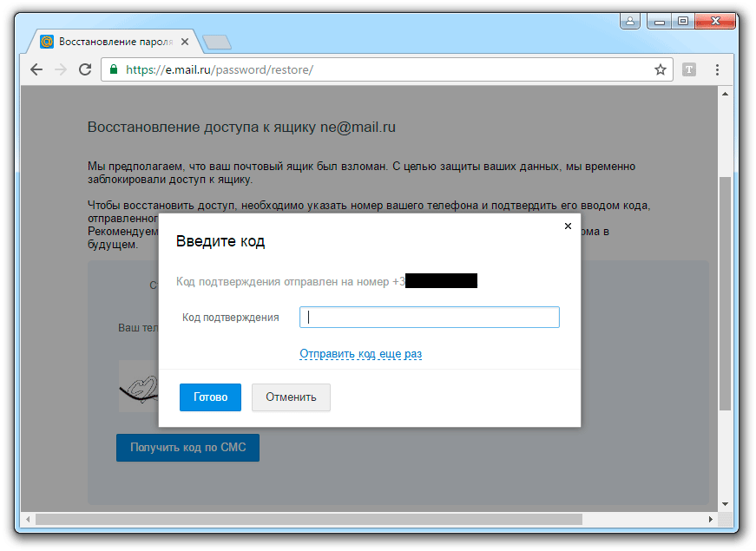
Task: Go back with the browser back arrow
Action: click(x=36, y=70)
